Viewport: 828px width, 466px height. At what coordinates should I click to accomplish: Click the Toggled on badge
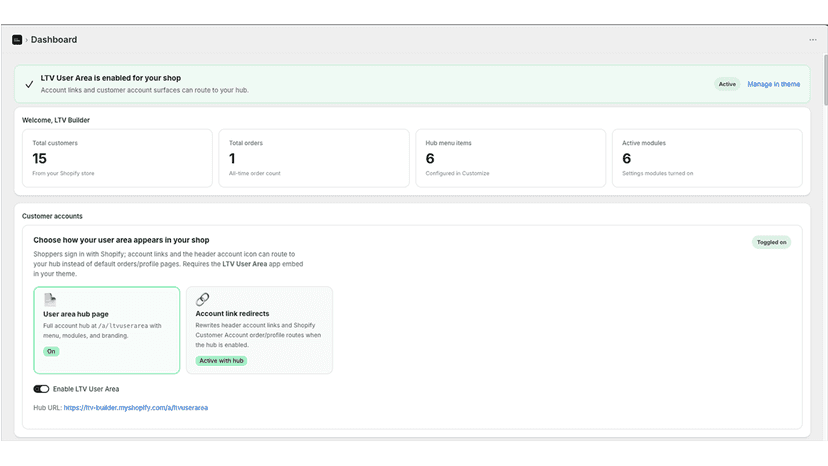(771, 242)
